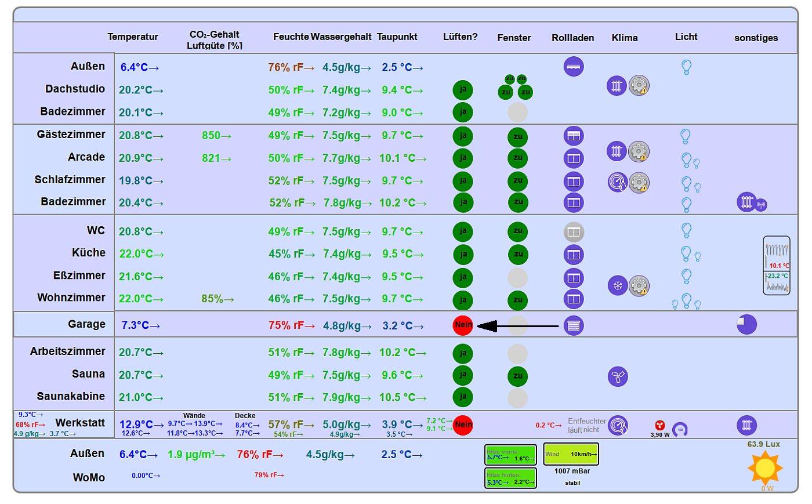This screenshot has width=812, height=504.
Task: Click the Entfeuchter läuft nicht status text
Action: click(586, 426)
